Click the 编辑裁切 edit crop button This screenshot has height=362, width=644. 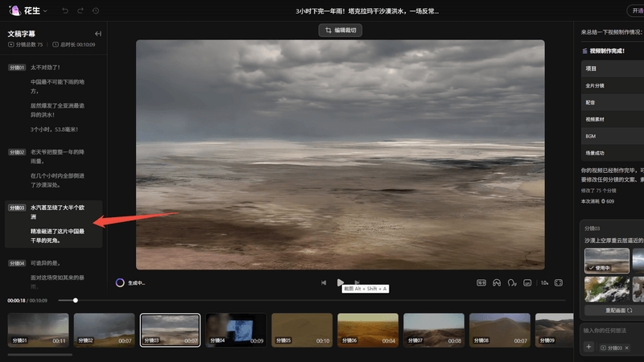click(x=341, y=30)
